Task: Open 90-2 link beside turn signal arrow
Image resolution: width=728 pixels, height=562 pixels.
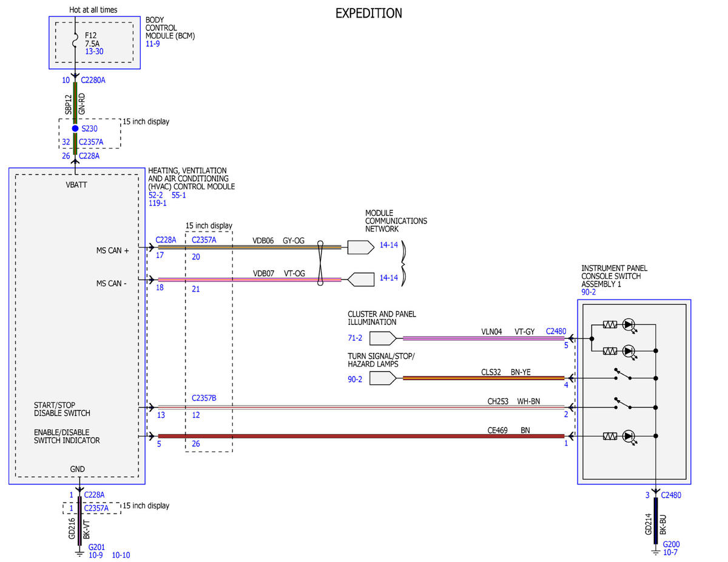Action: (355, 380)
